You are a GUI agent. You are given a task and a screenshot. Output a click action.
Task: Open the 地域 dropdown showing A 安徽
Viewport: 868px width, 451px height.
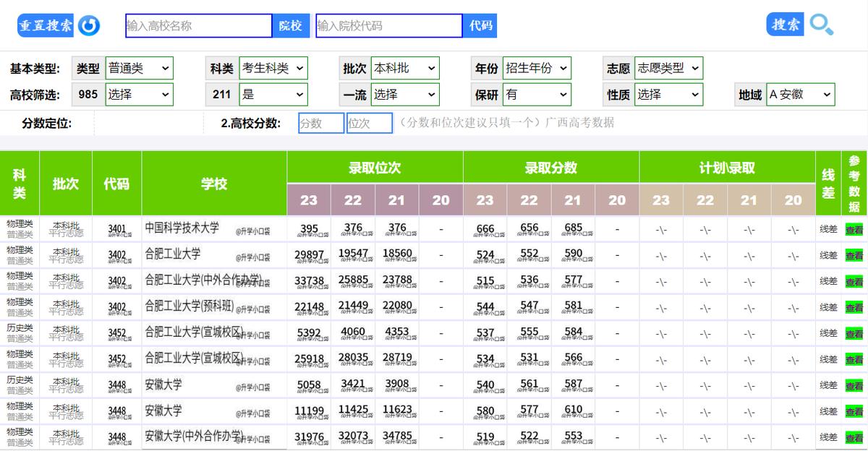click(x=801, y=94)
